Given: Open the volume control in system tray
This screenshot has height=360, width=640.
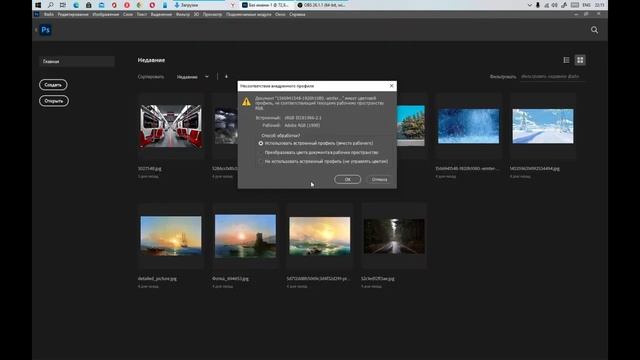Looking at the screenshot, I should 555,5.
